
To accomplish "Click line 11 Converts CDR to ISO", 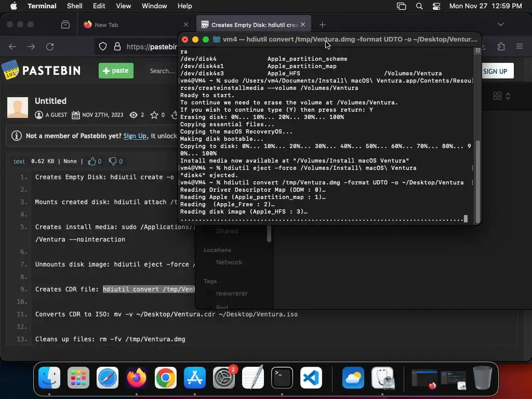I will pyautogui.click(x=166, y=314).
